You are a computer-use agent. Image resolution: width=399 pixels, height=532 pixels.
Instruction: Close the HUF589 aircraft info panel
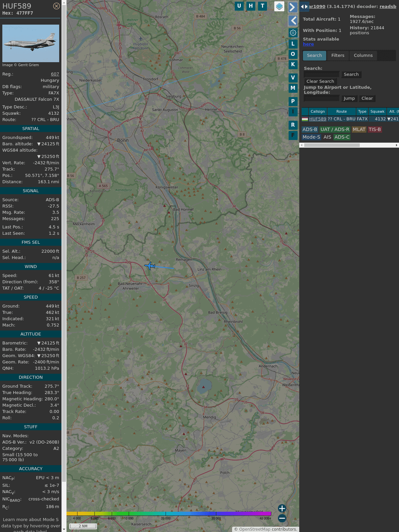tap(57, 6)
